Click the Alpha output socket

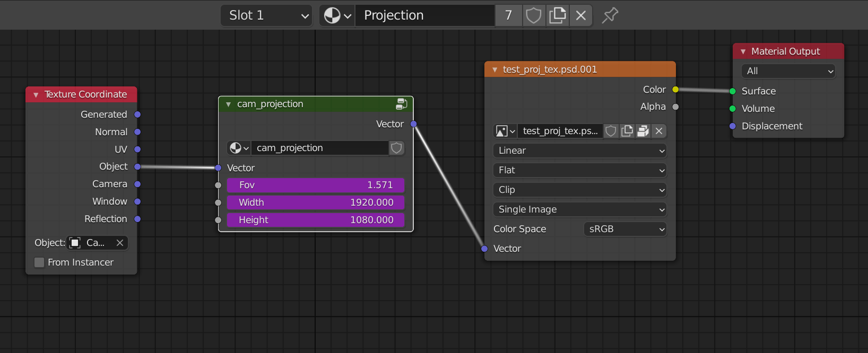click(x=675, y=107)
